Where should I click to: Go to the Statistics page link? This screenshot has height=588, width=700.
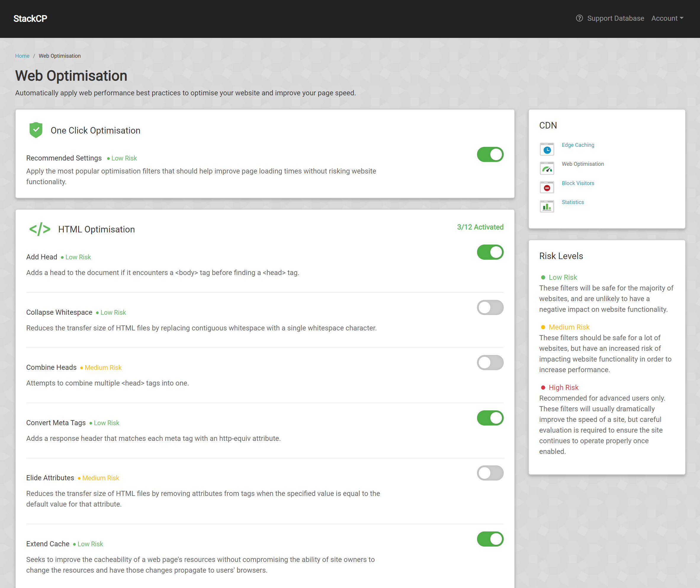(x=573, y=202)
